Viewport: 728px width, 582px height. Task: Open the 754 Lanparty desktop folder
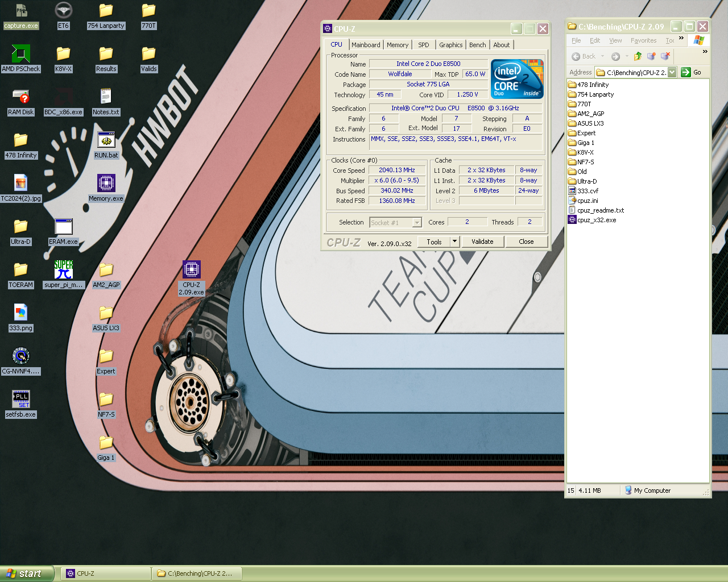106,16
